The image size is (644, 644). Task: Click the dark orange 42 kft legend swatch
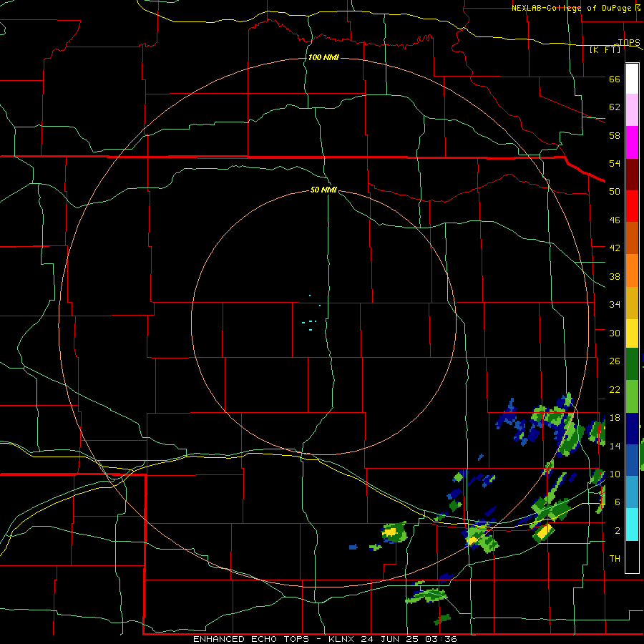632,238
